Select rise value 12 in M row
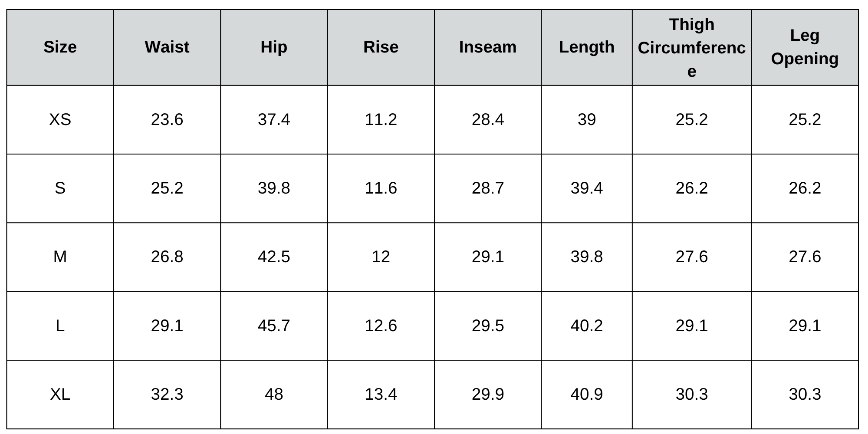868x434 pixels. click(381, 256)
